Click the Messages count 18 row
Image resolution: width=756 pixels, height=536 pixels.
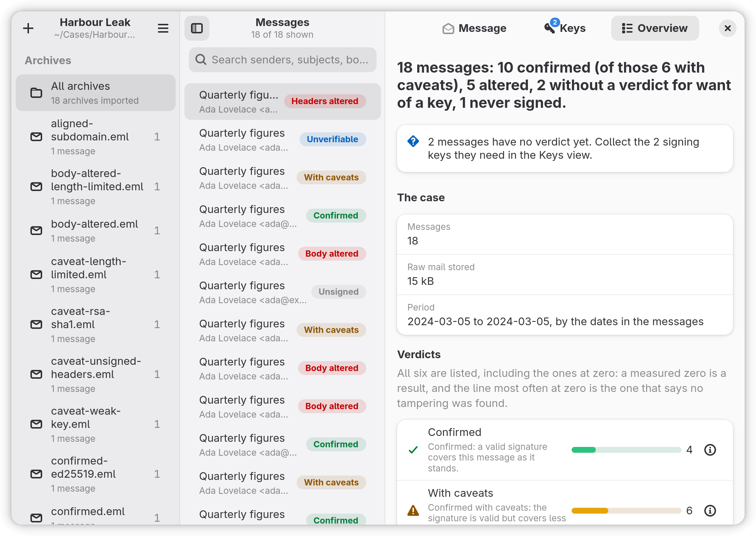click(x=565, y=234)
